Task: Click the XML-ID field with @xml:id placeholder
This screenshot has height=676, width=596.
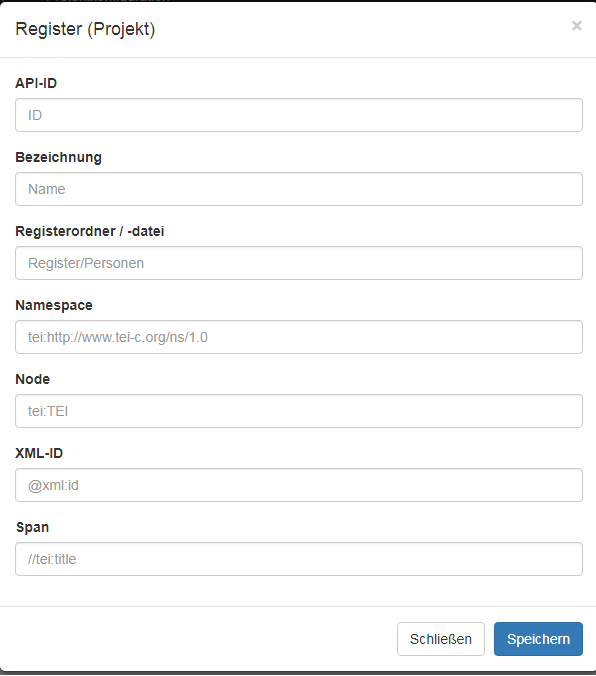Action: point(299,485)
